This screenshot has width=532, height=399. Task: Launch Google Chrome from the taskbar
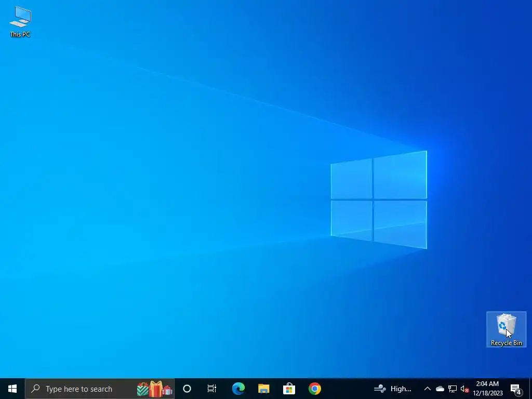(x=314, y=389)
